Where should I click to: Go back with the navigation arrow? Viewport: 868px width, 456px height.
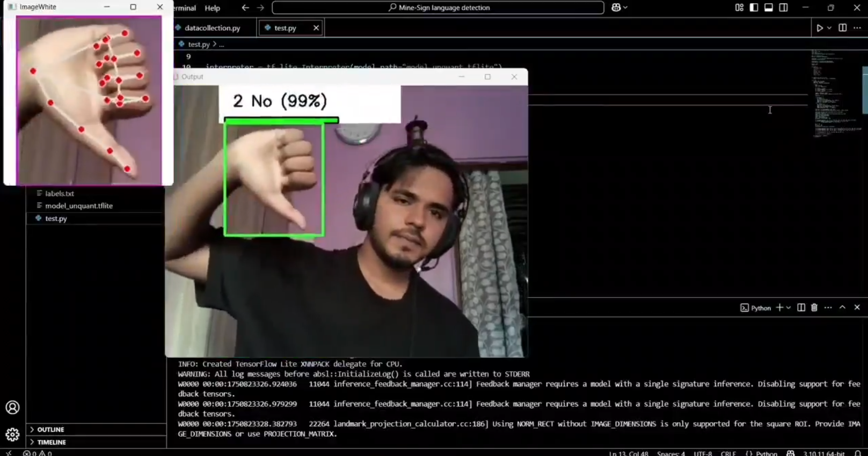pos(245,8)
